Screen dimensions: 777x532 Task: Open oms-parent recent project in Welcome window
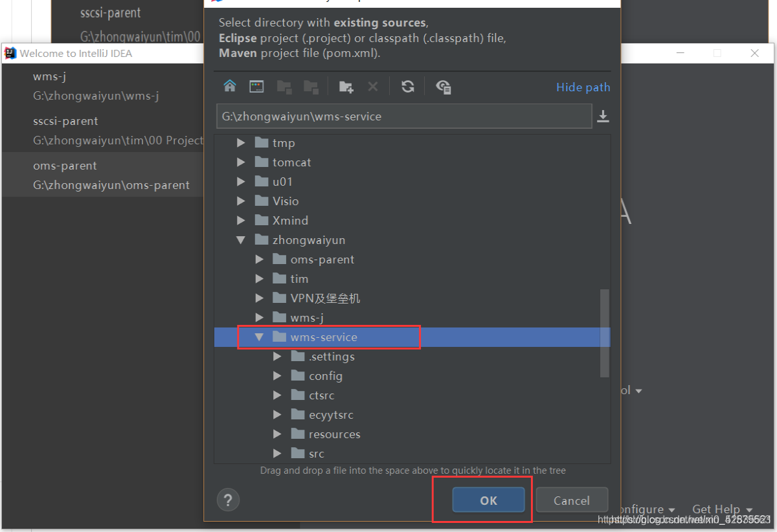tap(102, 175)
